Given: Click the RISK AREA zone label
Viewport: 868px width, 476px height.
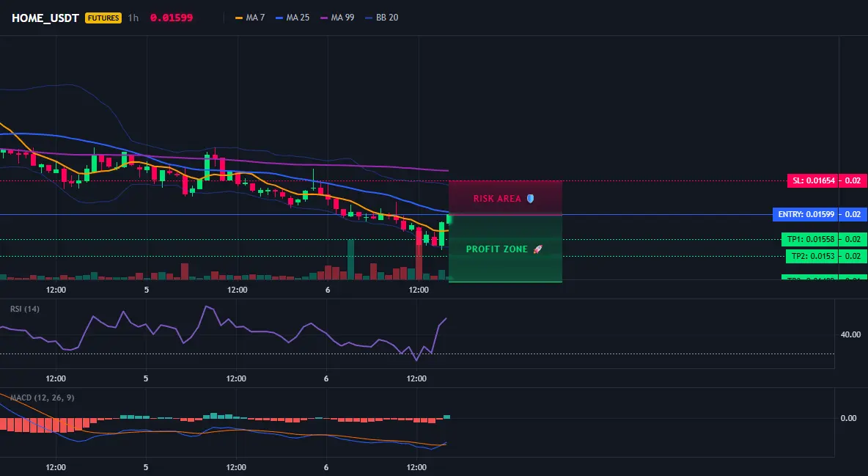Looking at the screenshot, I should [497, 198].
